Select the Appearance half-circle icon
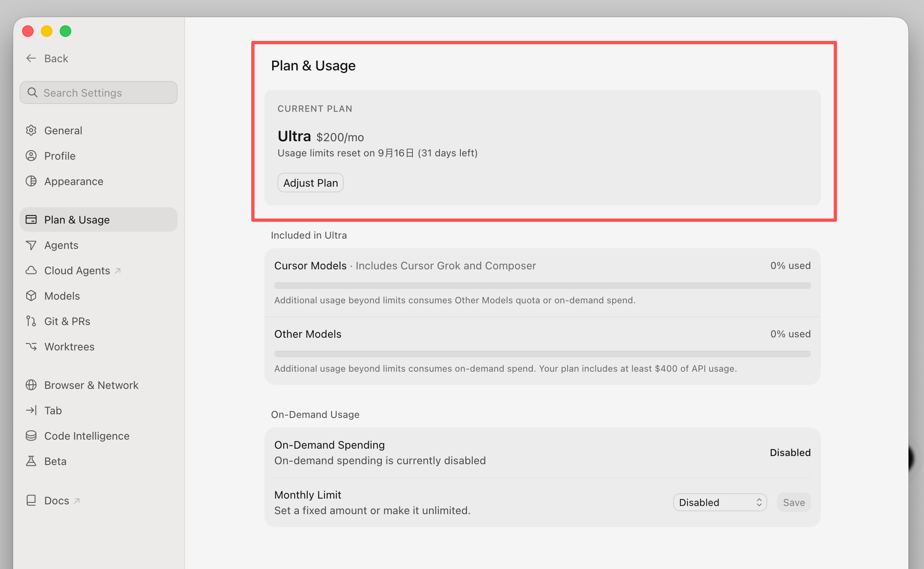Viewport: 924px width, 569px height. pyautogui.click(x=31, y=181)
